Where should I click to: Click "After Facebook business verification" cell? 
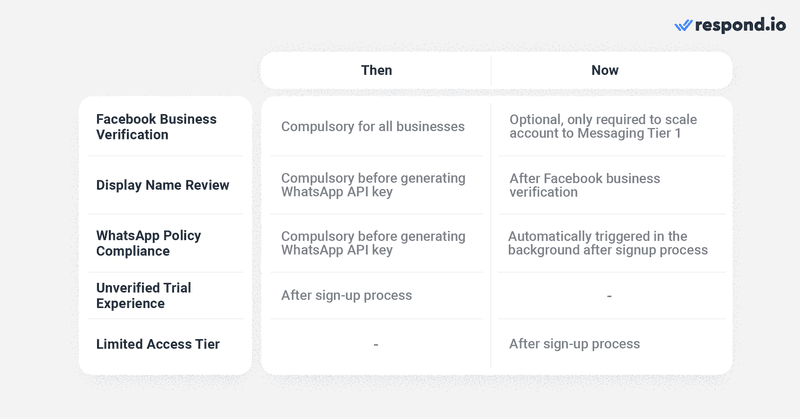[x=585, y=185]
